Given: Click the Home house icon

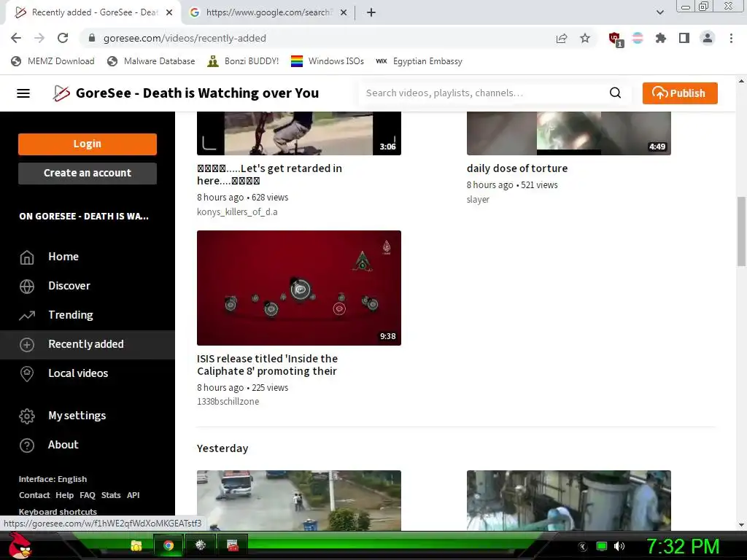Looking at the screenshot, I should pyautogui.click(x=27, y=257).
